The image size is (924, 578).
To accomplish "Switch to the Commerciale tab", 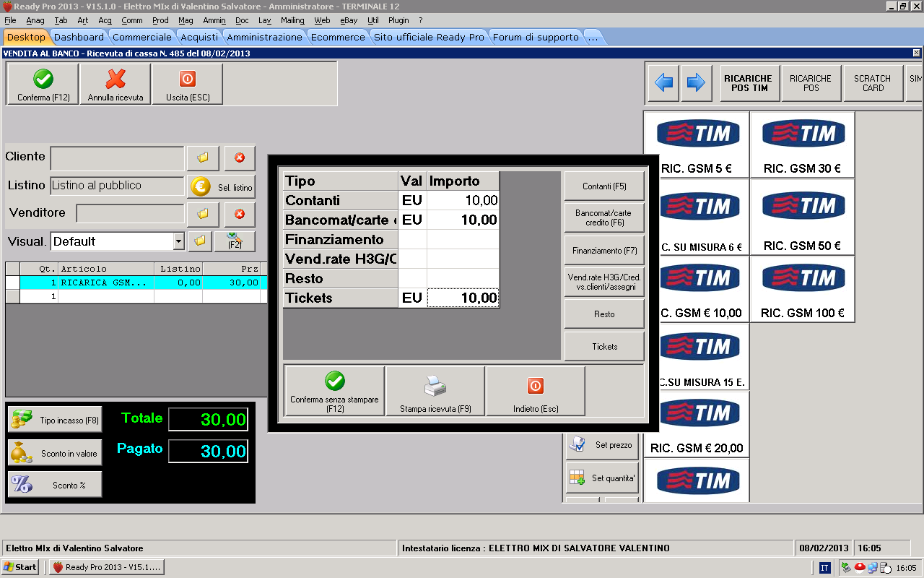I will click(x=142, y=37).
